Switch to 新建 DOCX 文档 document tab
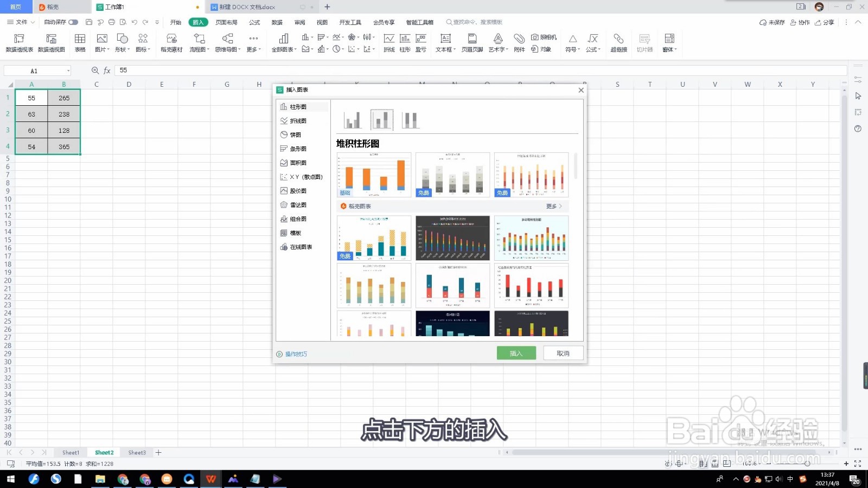The image size is (868, 488). (247, 7)
